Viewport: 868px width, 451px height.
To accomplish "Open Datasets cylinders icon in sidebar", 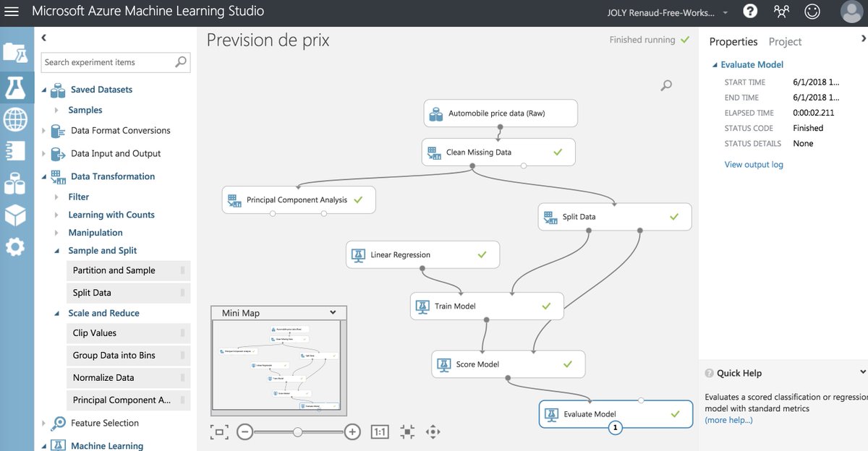I will (x=15, y=183).
